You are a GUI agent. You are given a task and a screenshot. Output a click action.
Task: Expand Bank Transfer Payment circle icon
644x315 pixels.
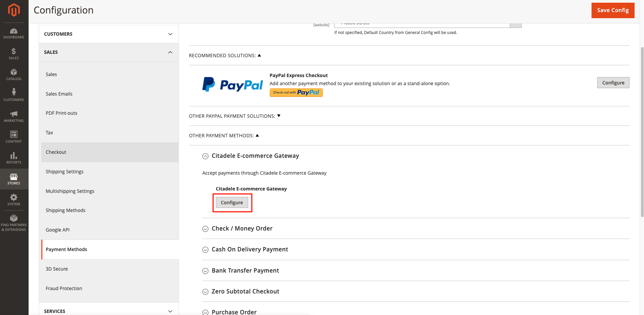(205, 271)
